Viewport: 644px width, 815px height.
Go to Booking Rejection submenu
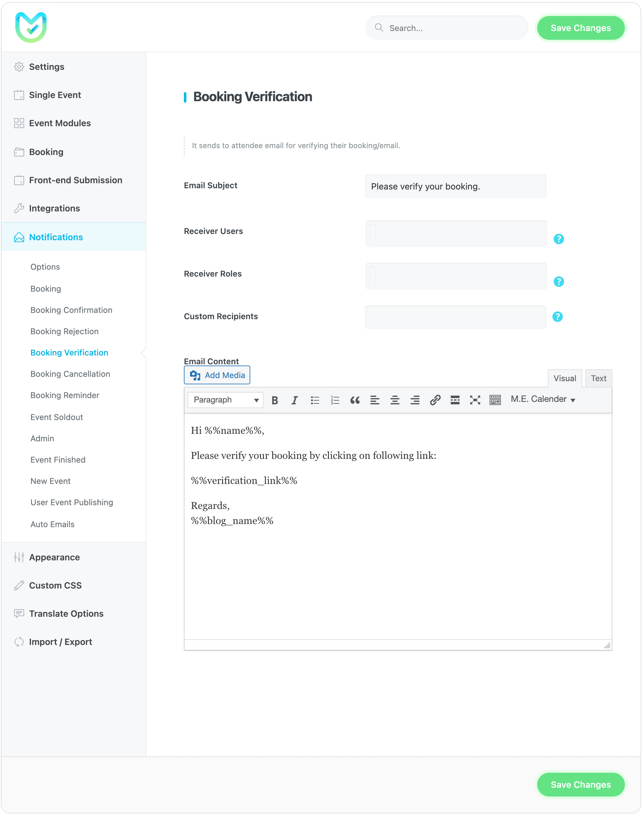[65, 331]
